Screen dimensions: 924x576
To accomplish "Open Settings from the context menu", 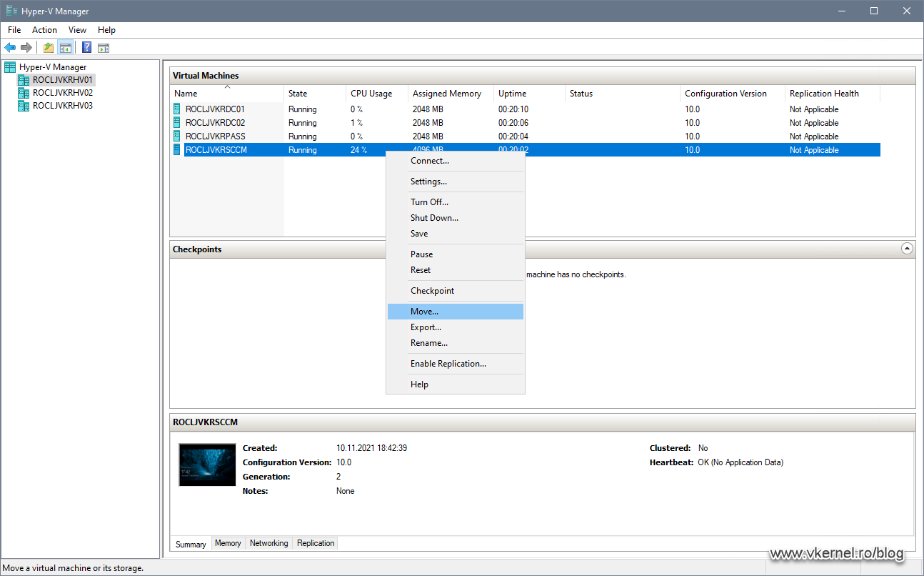I will (x=428, y=181).
